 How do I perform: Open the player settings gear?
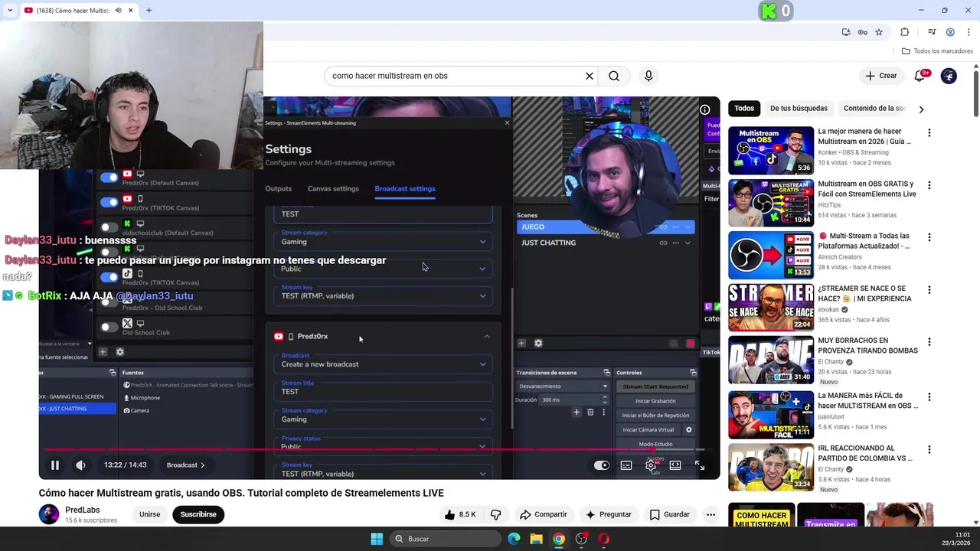651,465
